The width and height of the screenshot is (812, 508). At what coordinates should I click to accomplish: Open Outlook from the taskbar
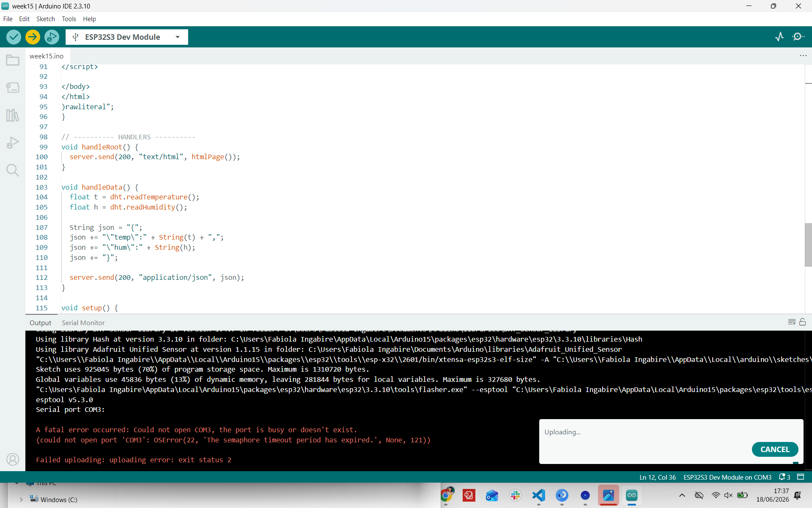click(x=492, y=495)
